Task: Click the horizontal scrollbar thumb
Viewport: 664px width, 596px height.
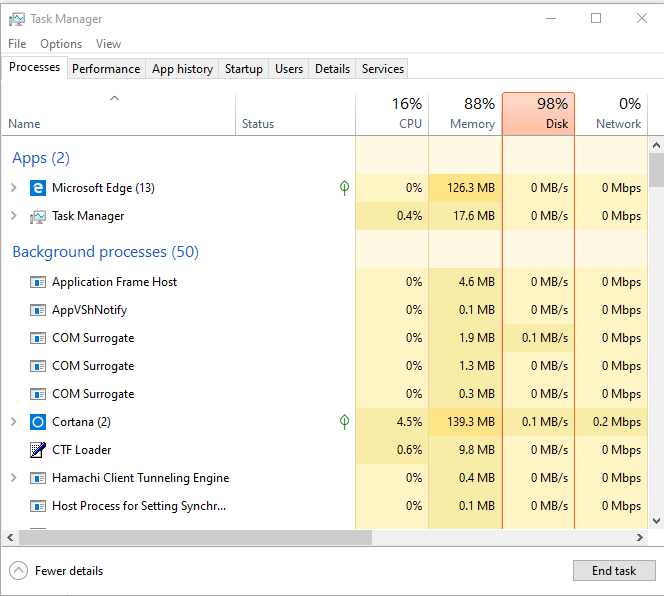Action: coord(195,538)
